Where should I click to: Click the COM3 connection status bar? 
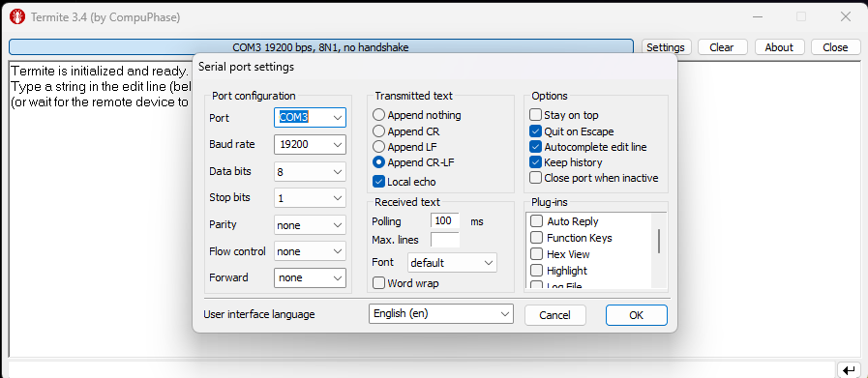click(x=321, y=47)
